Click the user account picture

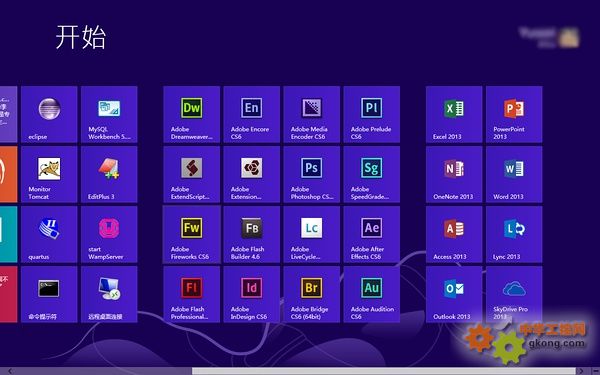[x=569, y=38]
